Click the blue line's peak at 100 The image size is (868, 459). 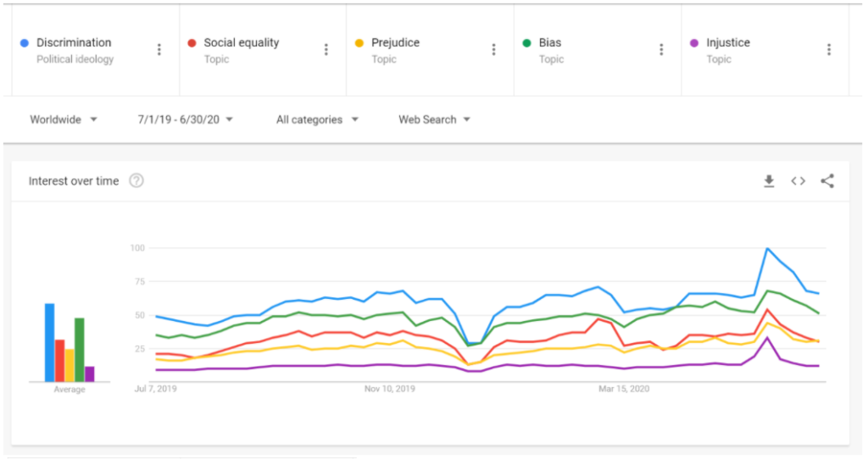coord(767,248)
